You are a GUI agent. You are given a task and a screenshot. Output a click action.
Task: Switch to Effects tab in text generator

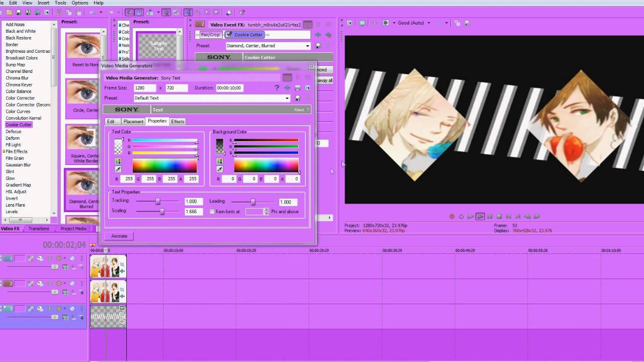pos(178,121)
